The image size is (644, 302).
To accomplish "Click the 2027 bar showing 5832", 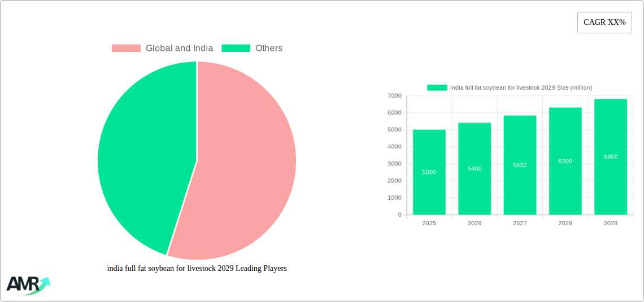I will (x=520, y=165).
